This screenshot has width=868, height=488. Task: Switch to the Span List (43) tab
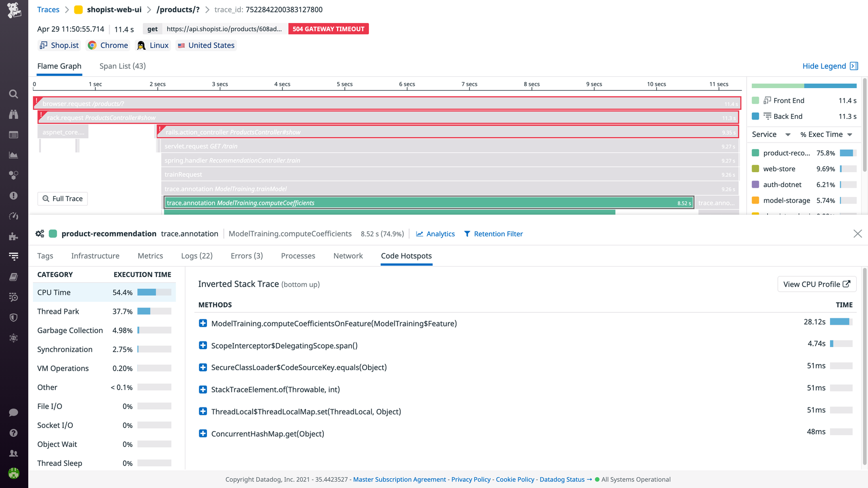coord(122,66)
